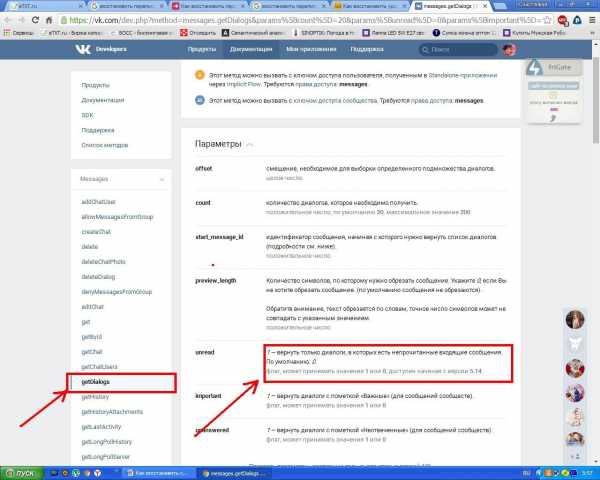
Task: Open the Chrome menu hamburger icon
Action: tap(592, 20)
